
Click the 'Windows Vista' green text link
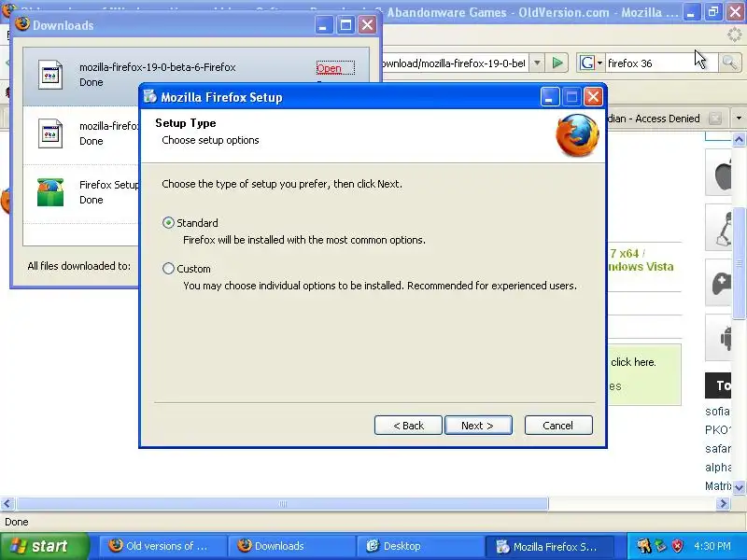pyautogui.click(x=641, y=267)
